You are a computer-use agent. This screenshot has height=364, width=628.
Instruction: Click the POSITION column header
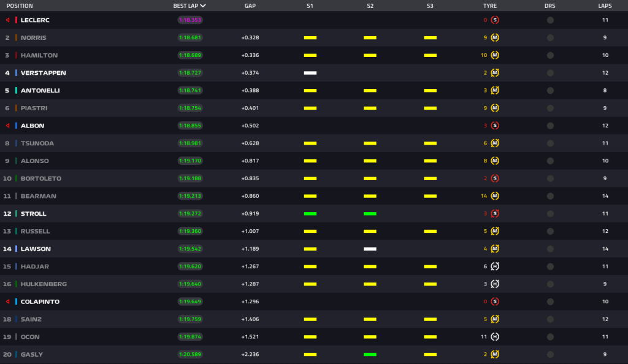(x=20, y=6)
